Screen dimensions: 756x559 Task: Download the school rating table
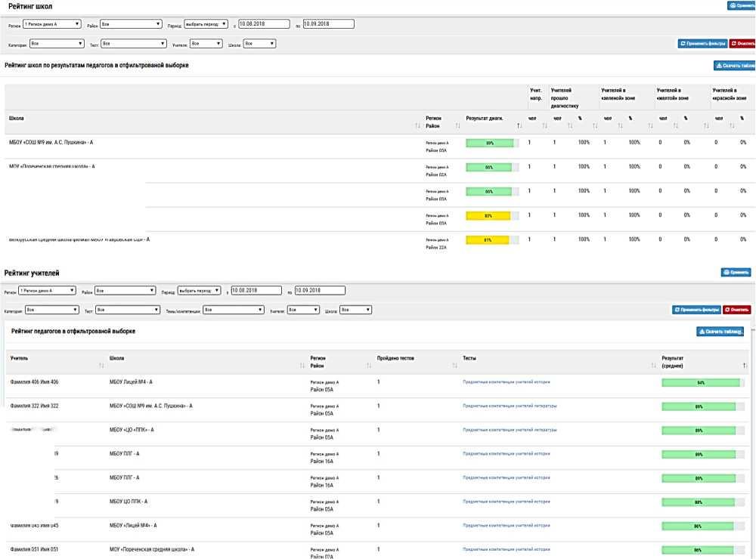pos(735,66)
